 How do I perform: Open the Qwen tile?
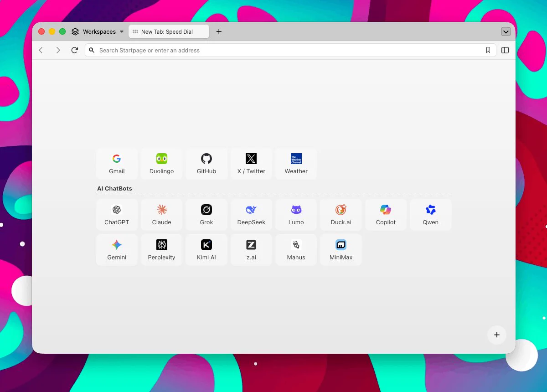(x=430, y=215)
